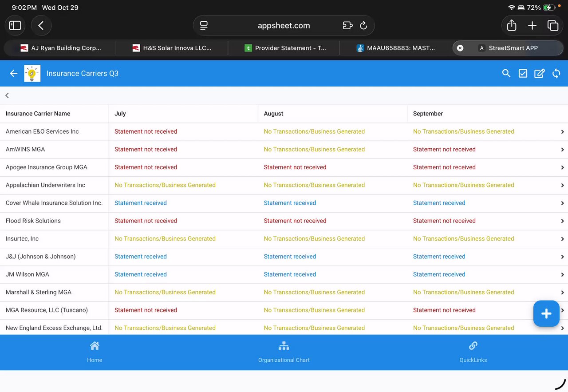The image size is (568, 392).
Task: Go to Home in the bottom navigation
Action: 95,352
